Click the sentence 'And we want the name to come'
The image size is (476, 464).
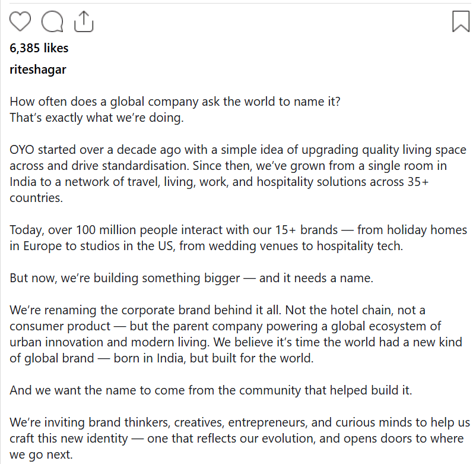tap(211, 390)
